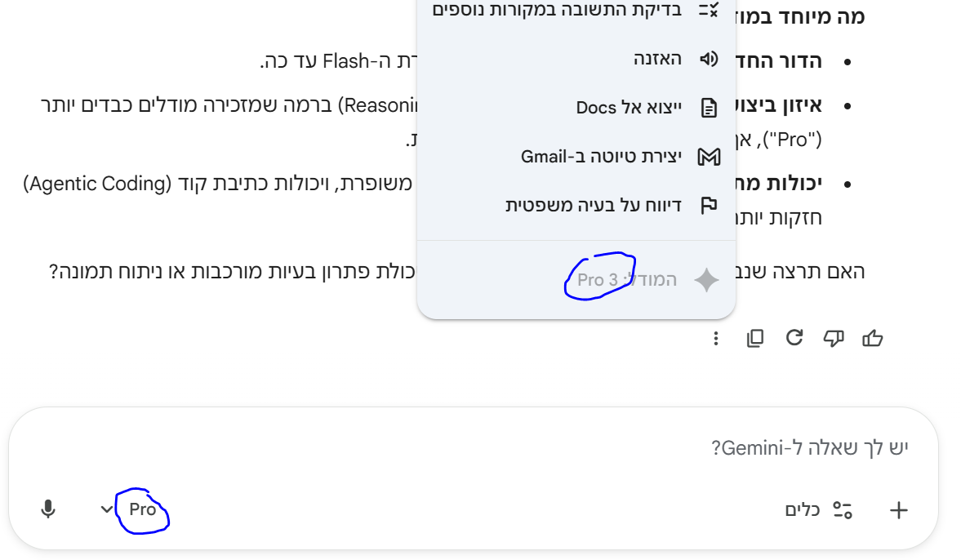Click the plus icon to add files
The width and height of the screenshot is (961, 560).
[898, 511]
